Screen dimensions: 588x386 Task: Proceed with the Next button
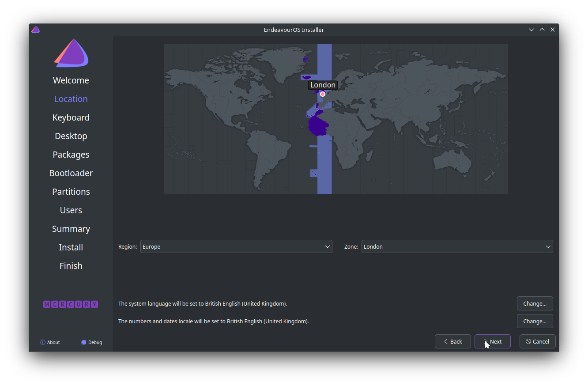click(x=492, y=341)
